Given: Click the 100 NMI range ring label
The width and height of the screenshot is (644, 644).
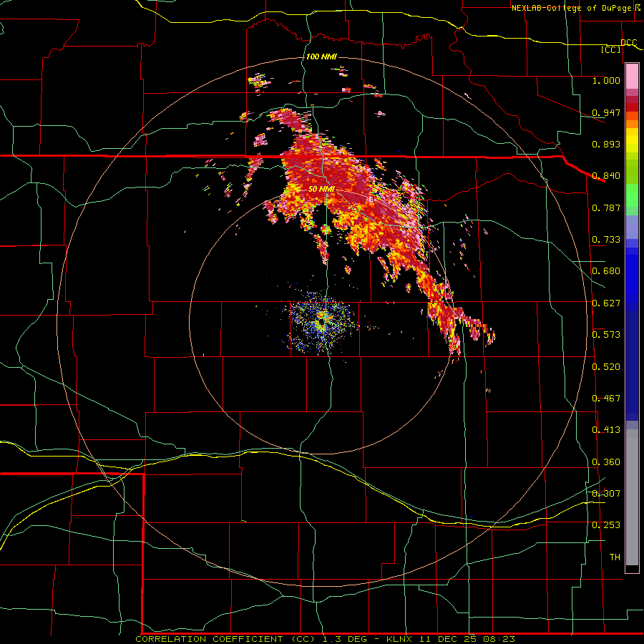Looking at the screenshot, I should (x=321, y=57).
